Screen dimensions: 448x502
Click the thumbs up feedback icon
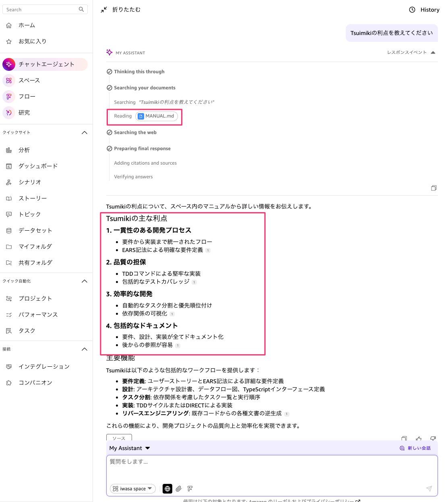(x=419, y=438)
